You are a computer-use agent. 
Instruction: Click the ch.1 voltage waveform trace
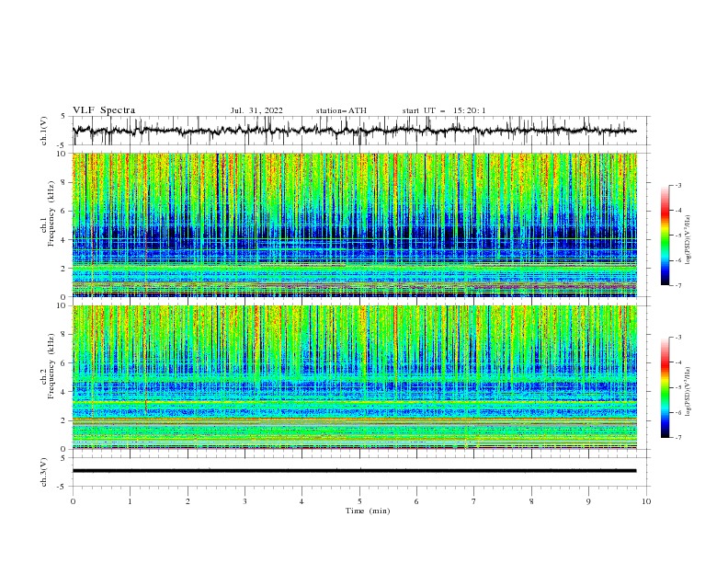click(x=355, y=131)
